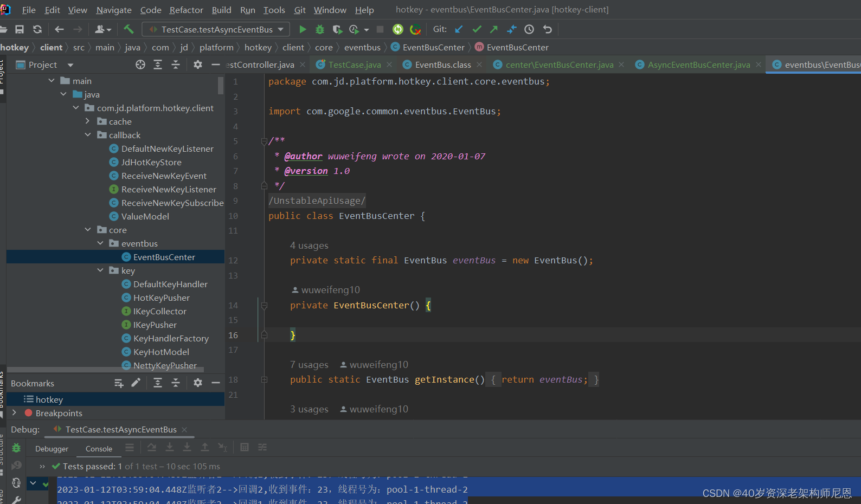Screen dimensions: 861x504
Task: Close the TestCase.testAsyncEventBus debug tab
Action: 184,430
